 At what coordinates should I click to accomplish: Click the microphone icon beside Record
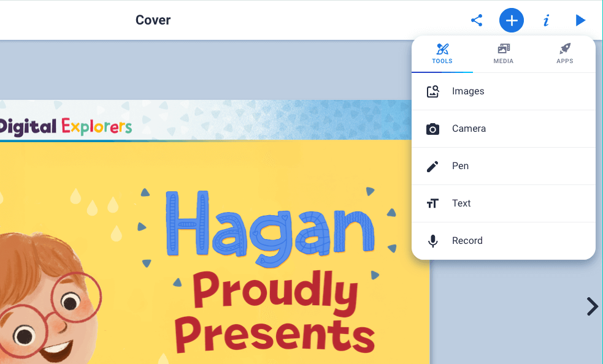click(433, 241)
